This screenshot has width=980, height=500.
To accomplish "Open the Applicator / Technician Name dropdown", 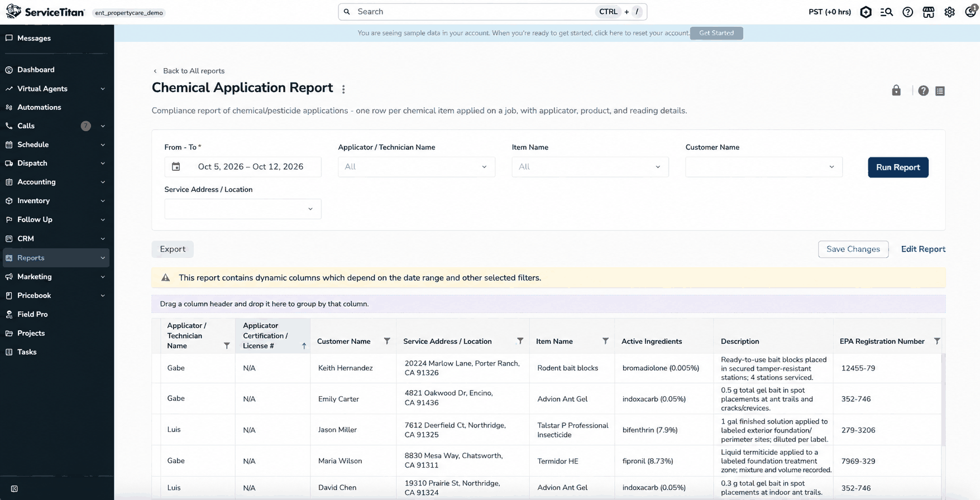I will point(417,167).
